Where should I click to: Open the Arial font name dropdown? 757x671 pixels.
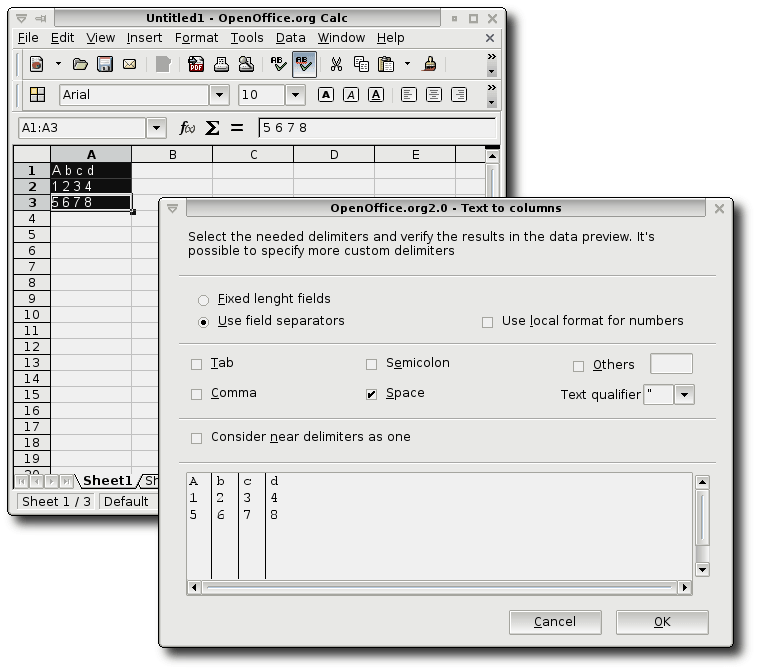[x=219, y=95]
